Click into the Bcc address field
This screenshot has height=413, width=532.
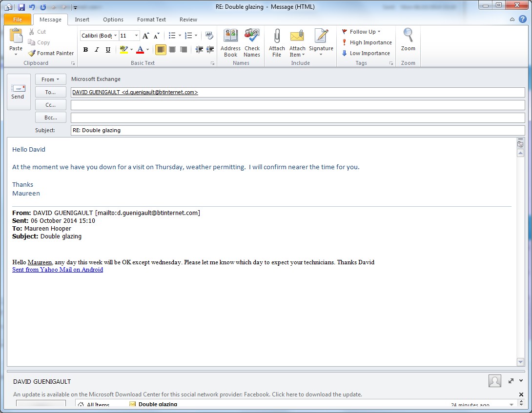click(298, 118)
